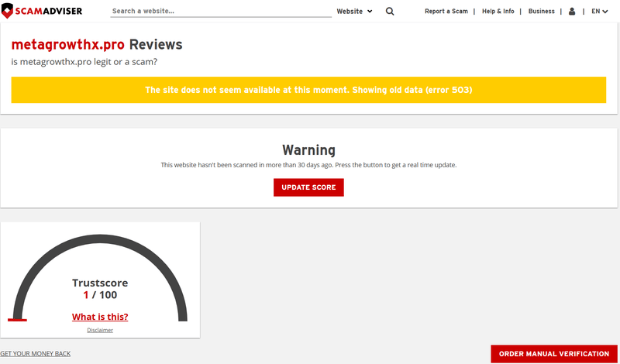Expand the EN language selector
Image resolution: width=620 pixels, height=364 pixels.
tap(599, 11)
